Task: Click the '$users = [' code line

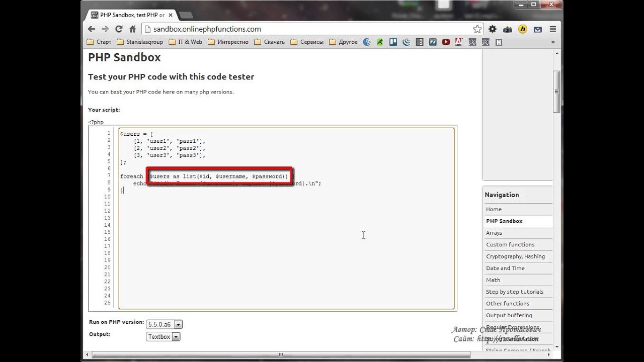Action: [136, 134]
